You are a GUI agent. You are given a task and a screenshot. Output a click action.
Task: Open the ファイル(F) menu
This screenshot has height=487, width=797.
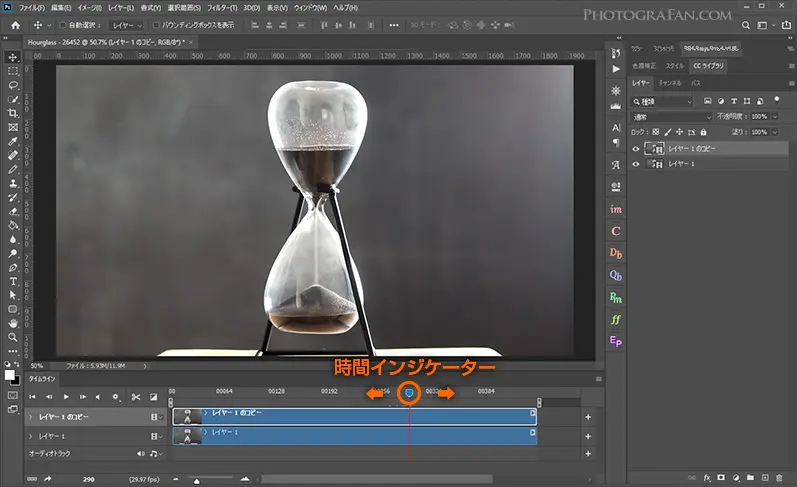pos(32,8)
